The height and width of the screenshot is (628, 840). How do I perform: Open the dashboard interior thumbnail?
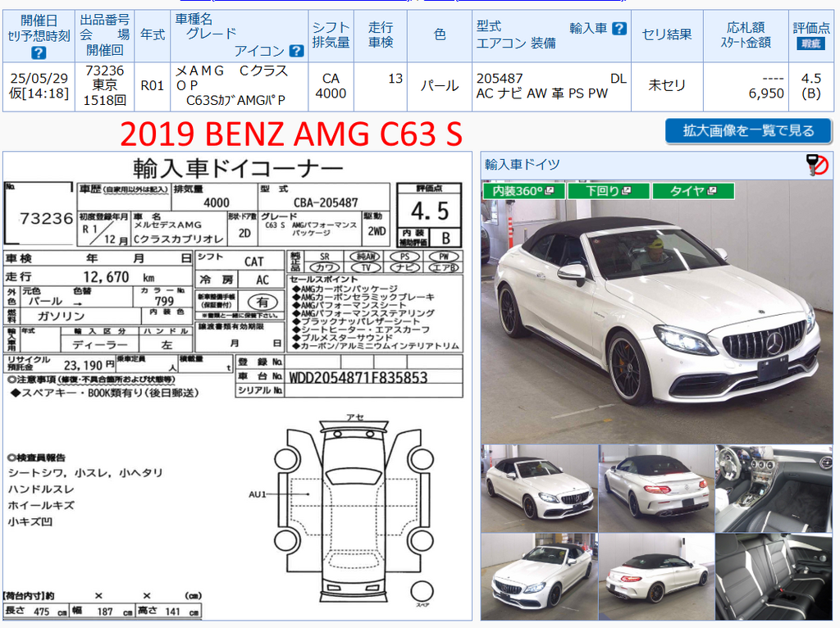point(774,489)
